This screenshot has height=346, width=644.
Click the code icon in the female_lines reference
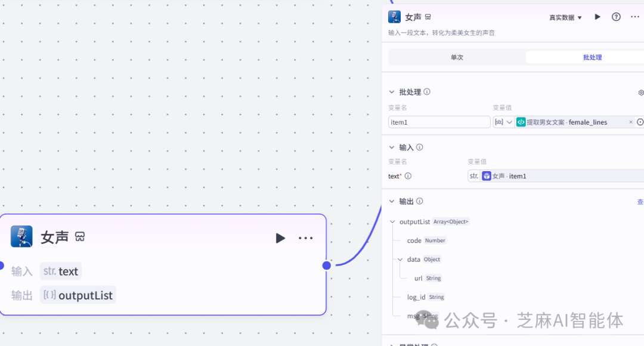click(521, 122)
